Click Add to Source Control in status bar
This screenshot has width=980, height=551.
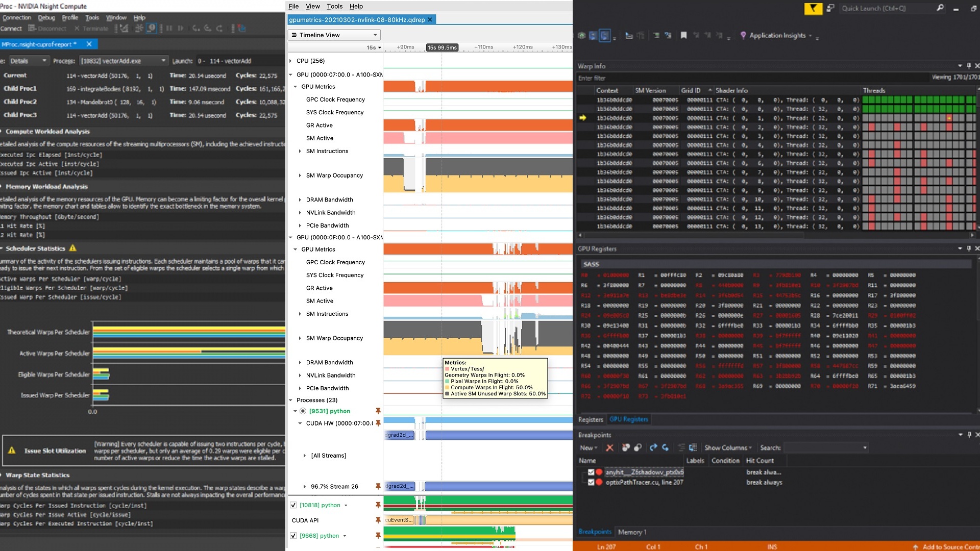point(946,546)
